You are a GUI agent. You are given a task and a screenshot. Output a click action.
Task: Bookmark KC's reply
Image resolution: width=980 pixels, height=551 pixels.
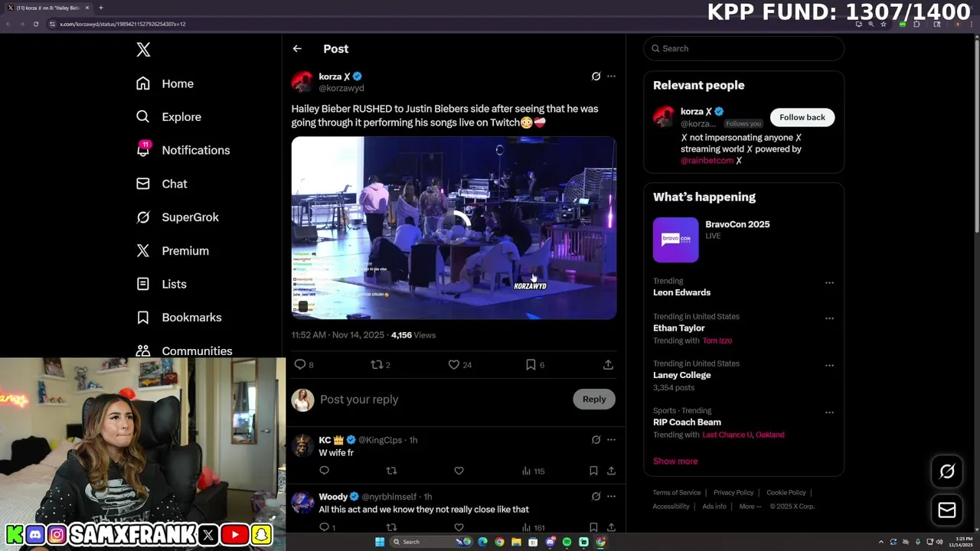click(593, 471)
